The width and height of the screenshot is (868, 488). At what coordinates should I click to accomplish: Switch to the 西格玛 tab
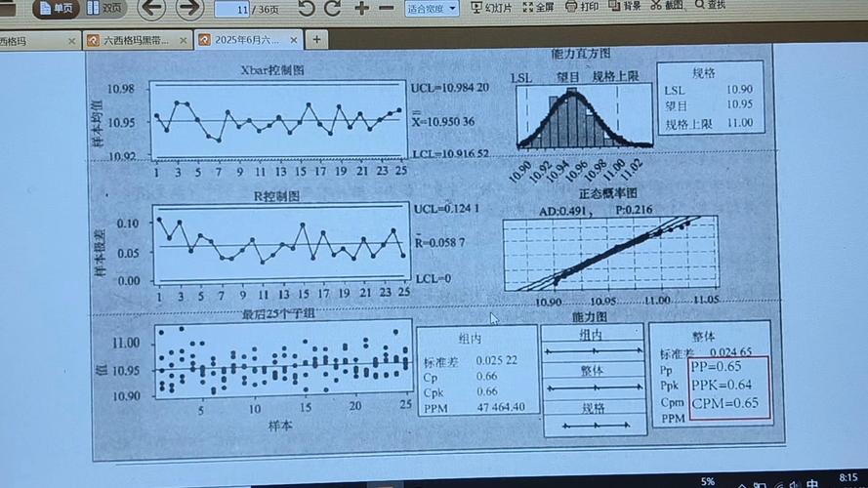pyautogui.click(x=33, y=41)
